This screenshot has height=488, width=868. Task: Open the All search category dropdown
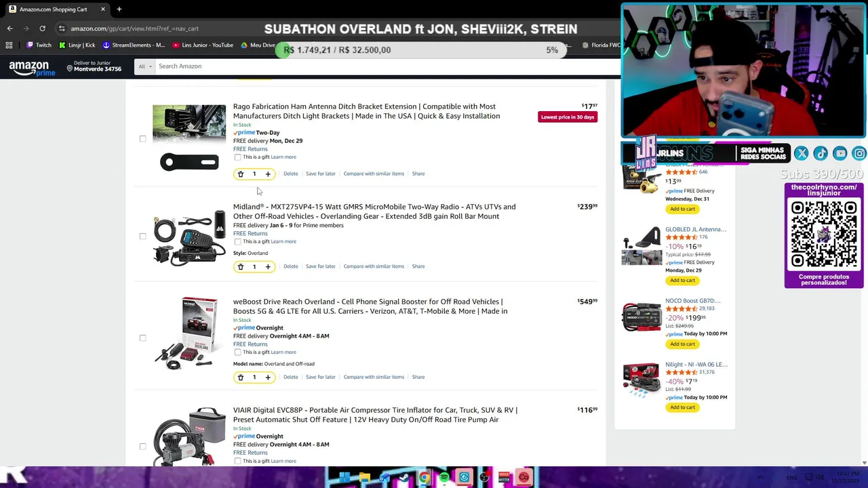(144, 66)
